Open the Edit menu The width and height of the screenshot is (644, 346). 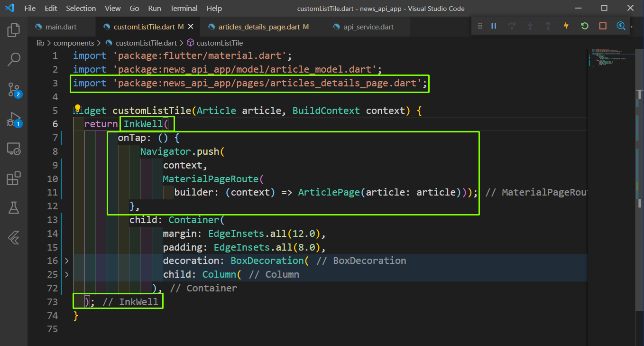click(x=51, y=9)
